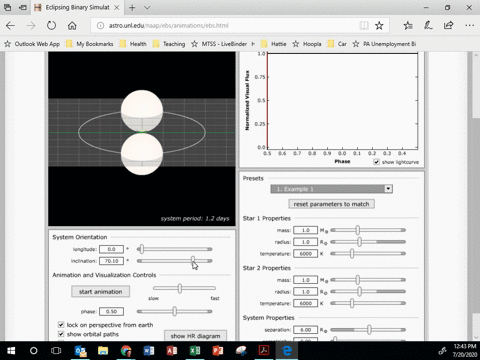The width and height of the screenshot is (480, 360).
Task: Click start animation button
Action: [x=100, y=291]
